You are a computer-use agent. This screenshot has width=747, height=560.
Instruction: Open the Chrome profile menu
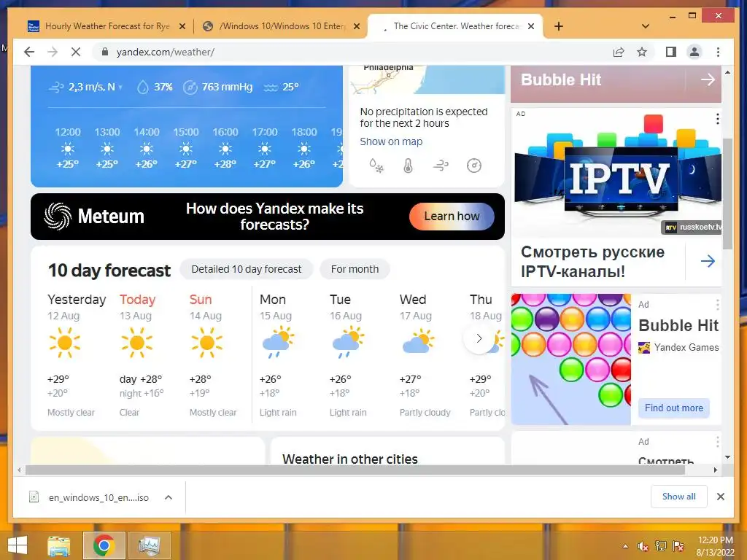click(694, 52)
